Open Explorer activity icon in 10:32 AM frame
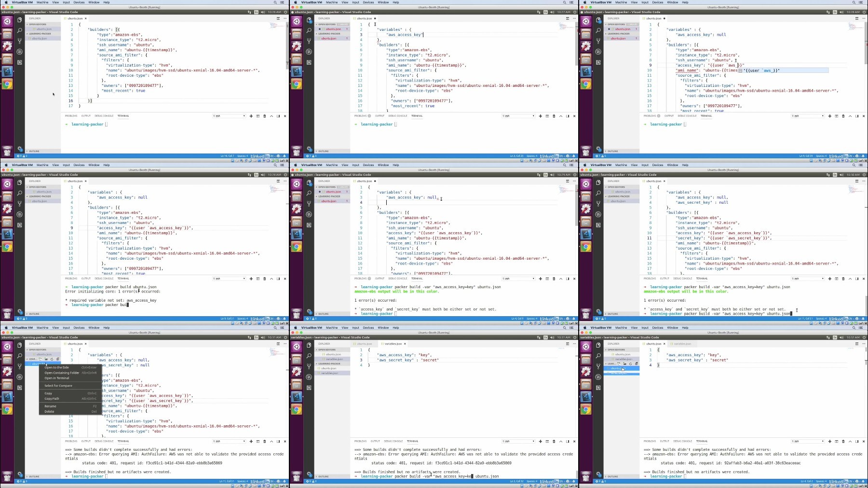The width and height of the screenshot is (868, 488). click(x=598, y=345)
